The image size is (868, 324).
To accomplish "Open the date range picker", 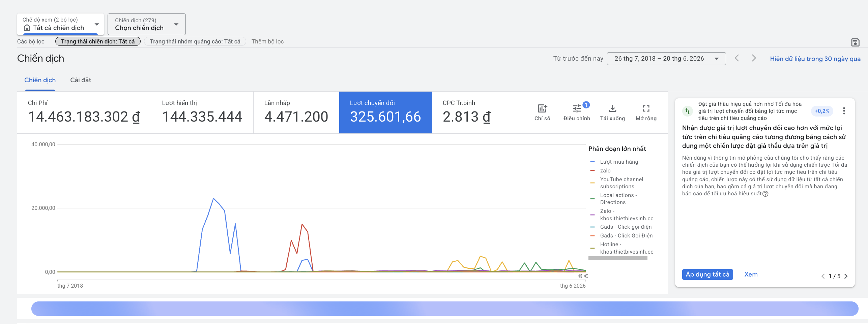I will click(x=666, y=59).
